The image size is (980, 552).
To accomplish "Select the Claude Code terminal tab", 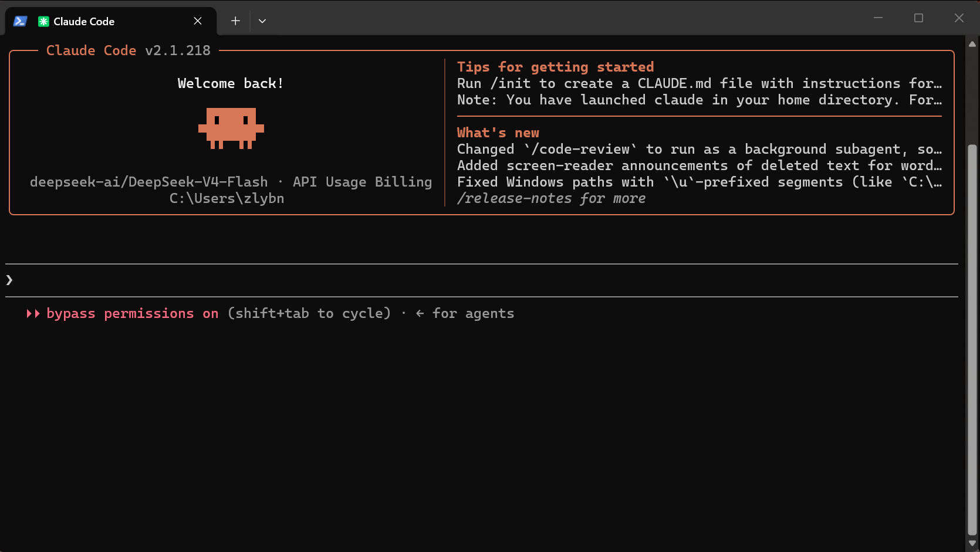I will (110, 21).
